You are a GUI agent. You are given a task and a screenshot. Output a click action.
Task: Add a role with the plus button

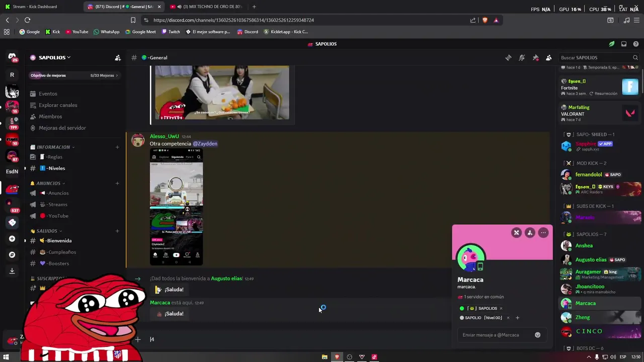point(517,318)
